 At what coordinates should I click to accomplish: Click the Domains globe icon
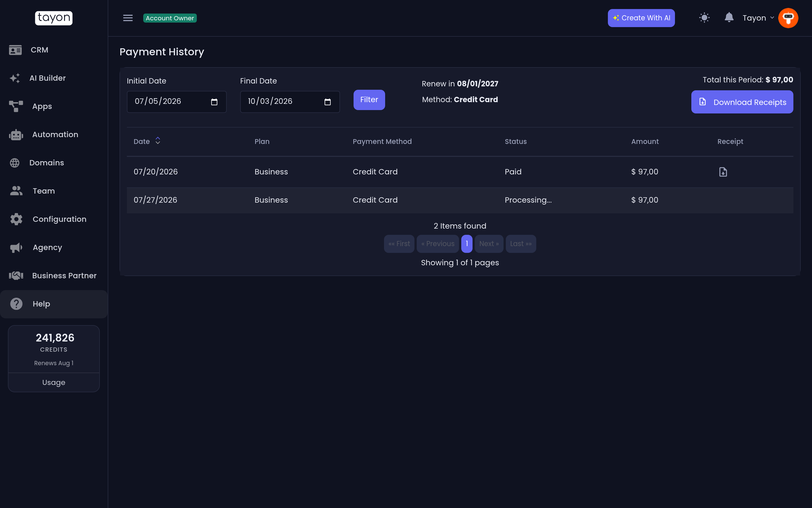pos(14,163)
